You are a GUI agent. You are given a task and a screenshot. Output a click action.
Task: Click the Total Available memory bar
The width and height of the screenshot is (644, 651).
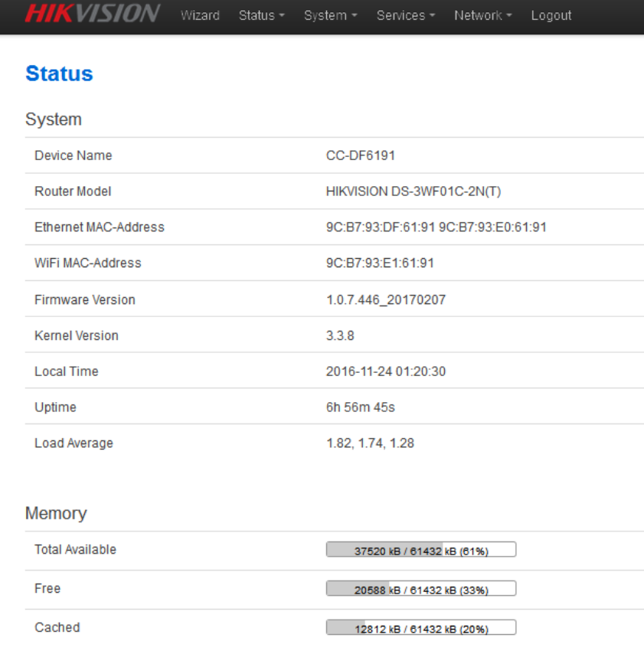pos(421,550)
